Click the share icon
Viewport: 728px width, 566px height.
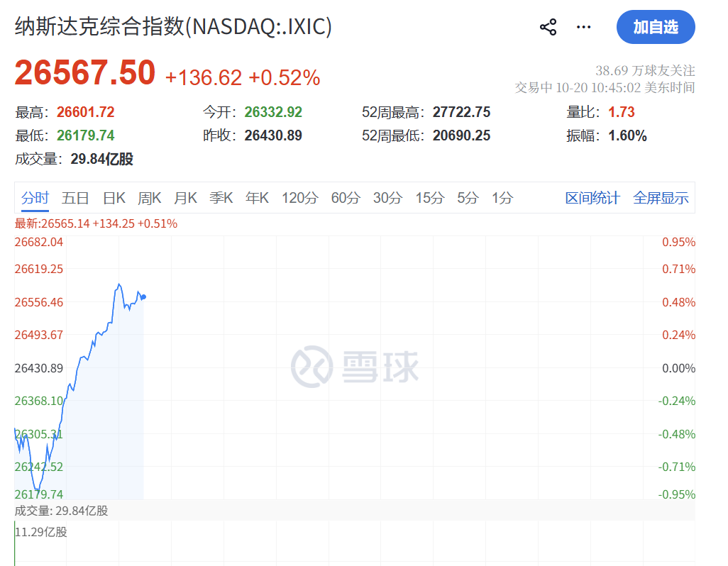(x=548, y=27)
